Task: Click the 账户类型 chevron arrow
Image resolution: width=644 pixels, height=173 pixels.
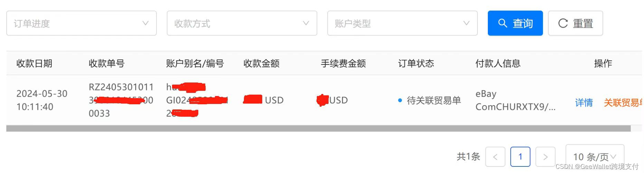Action: pos(466,23)
